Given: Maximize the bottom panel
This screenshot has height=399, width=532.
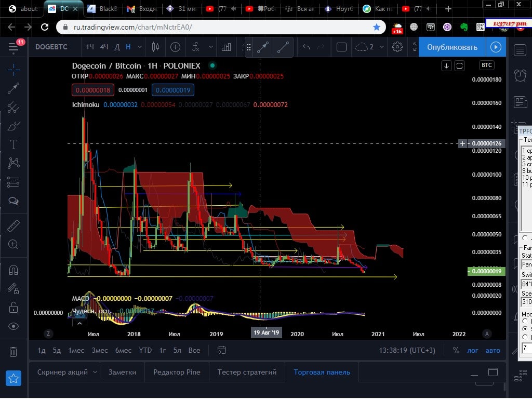Looking at the screenshot, I should click(493, 372).
